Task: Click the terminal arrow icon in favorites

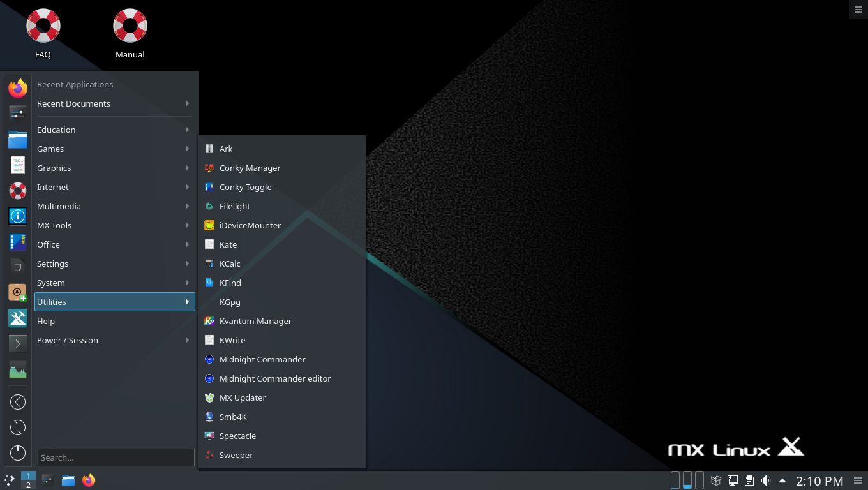Action: (18, 343)
